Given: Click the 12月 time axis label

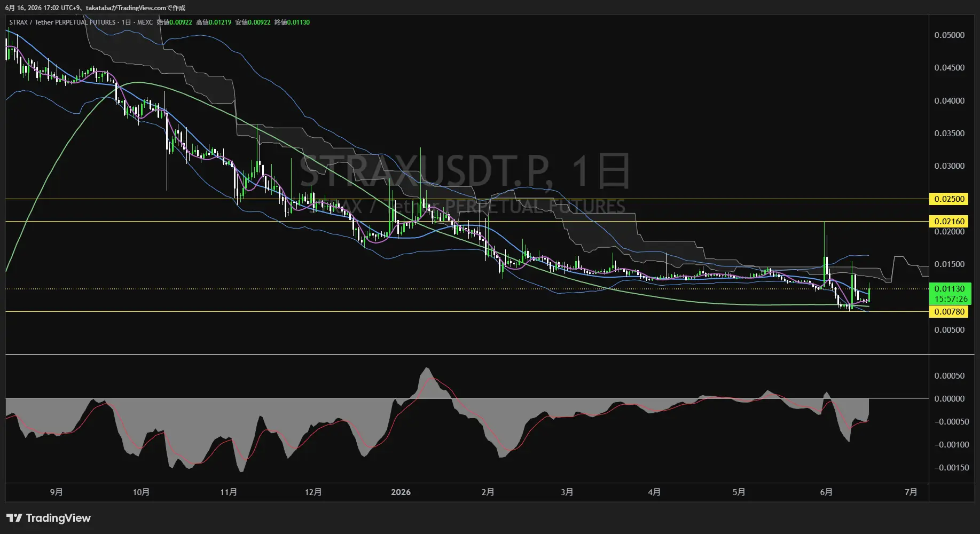Looking at the screenshot, I should click(x=313, y=492).
